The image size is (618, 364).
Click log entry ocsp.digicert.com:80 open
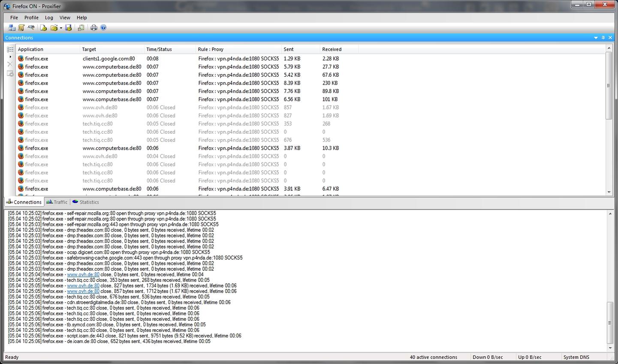click(x=109, y=253)
